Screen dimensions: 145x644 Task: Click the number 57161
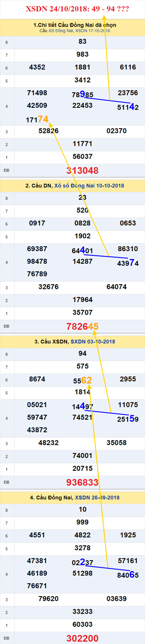click(x=128, y=561)
